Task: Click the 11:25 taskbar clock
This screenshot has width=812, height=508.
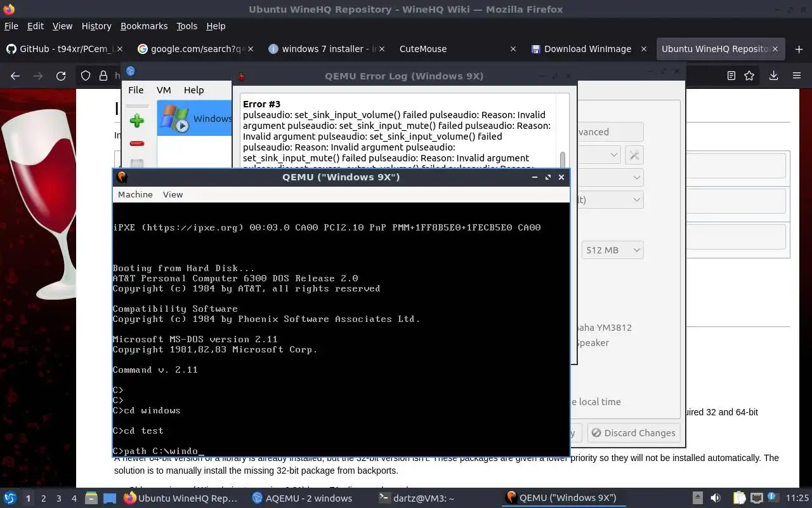Action: 797,498
